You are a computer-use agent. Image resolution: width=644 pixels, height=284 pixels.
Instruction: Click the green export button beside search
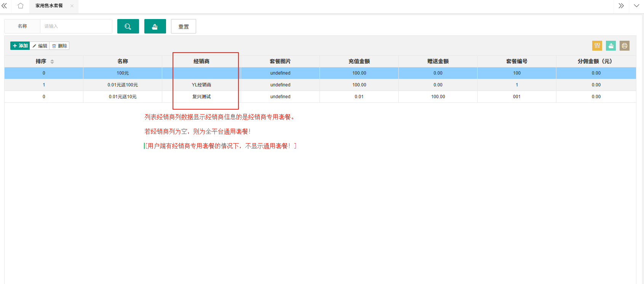coord(155,26)
